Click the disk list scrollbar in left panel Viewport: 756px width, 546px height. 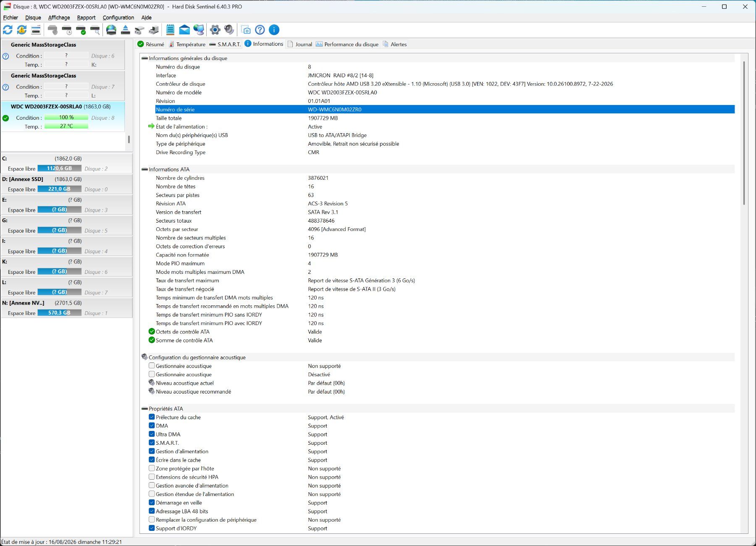[x=129, y=139]
